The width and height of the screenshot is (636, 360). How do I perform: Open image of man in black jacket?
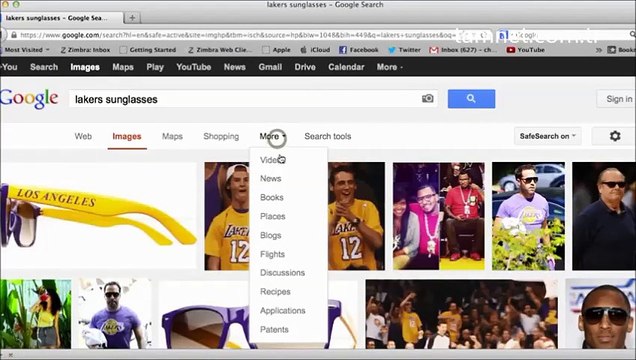(x=604, y=216)
